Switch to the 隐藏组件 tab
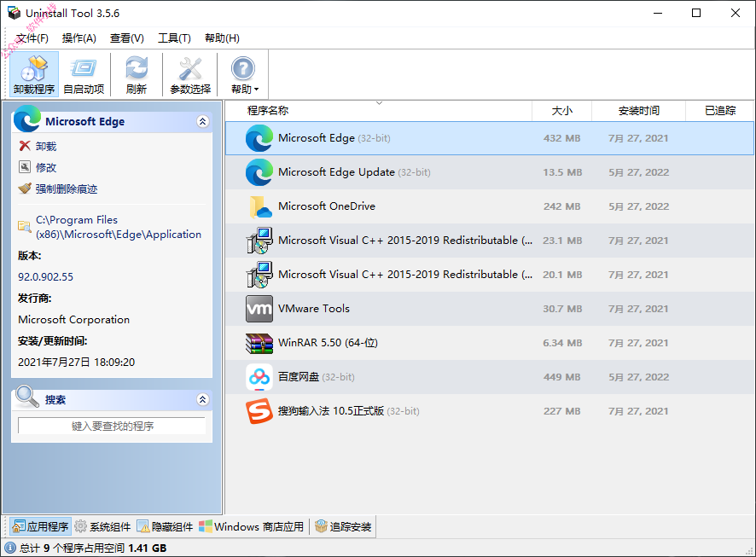The height and width of the screenshot is (557, 756). click(x=165, y=526)
